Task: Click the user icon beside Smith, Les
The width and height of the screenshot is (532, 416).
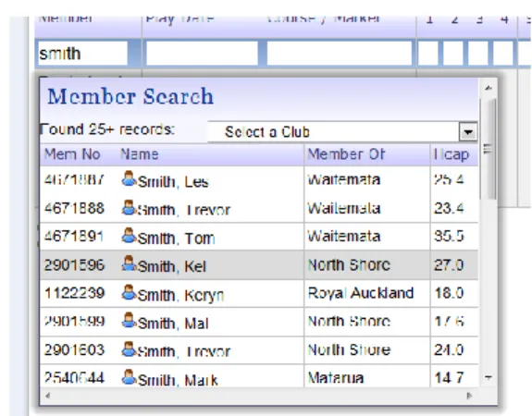Action: (x=130, y=178)
